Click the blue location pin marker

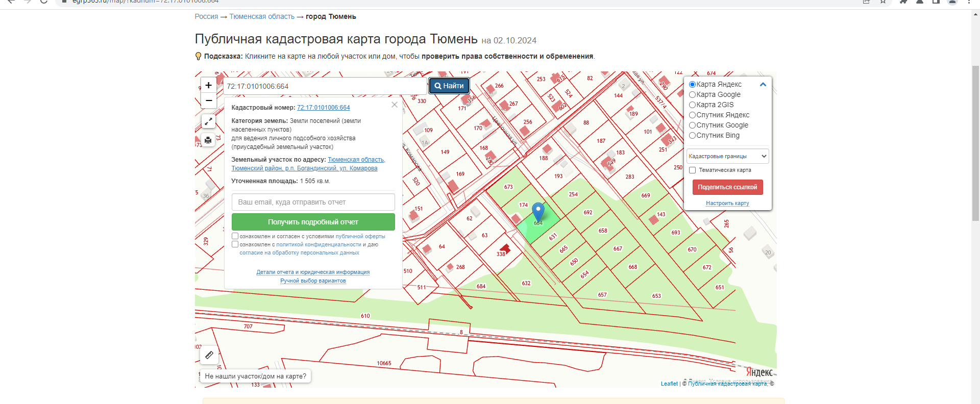pyautogui.click(x=538, y=211)
